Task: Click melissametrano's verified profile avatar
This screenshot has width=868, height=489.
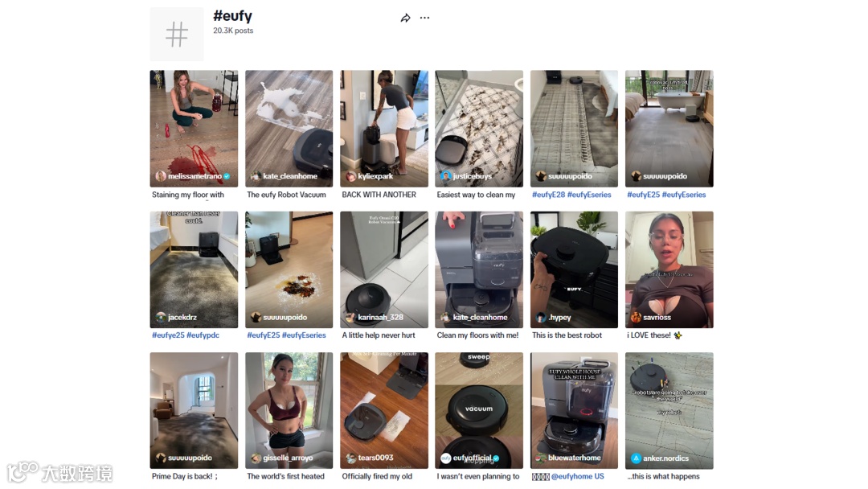Action: point(161,176)
